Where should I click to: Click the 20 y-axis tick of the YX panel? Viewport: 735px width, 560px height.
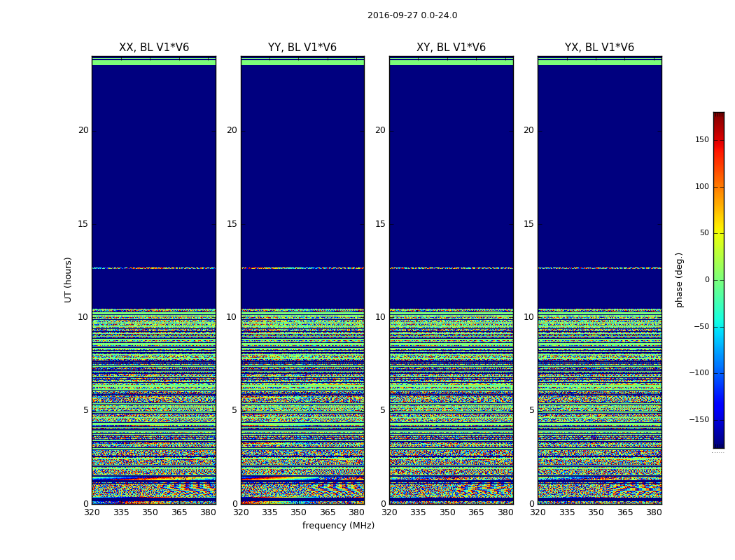pos(528,130)
